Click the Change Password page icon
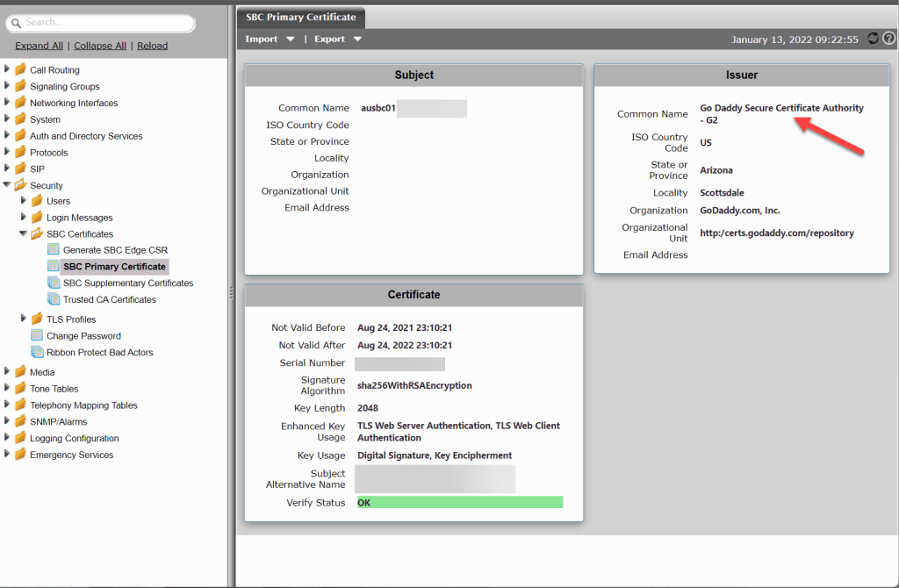The height and width of the screenshot is (588, 899). click(37, 335)
